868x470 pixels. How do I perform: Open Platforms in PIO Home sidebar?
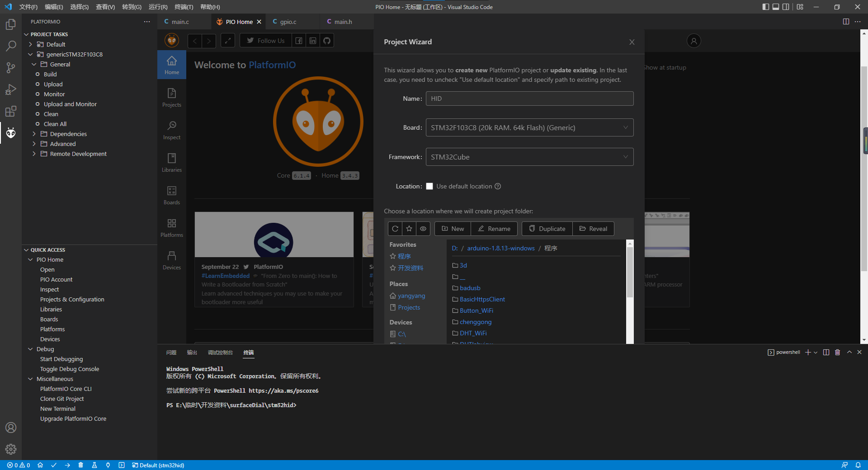pos(172,228)
